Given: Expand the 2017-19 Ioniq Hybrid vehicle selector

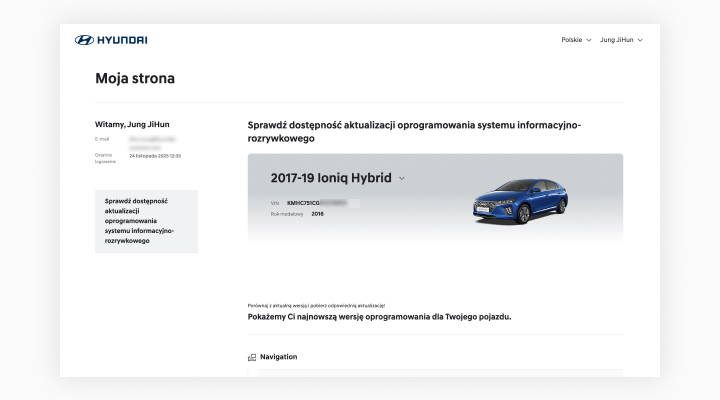Looking at the screenshot, I should tap(332, 178).
